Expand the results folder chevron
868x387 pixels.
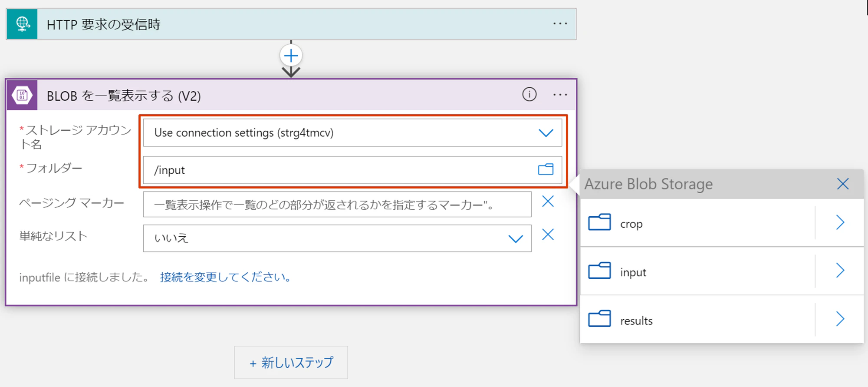pyautogui.click(x=840, y=319)
